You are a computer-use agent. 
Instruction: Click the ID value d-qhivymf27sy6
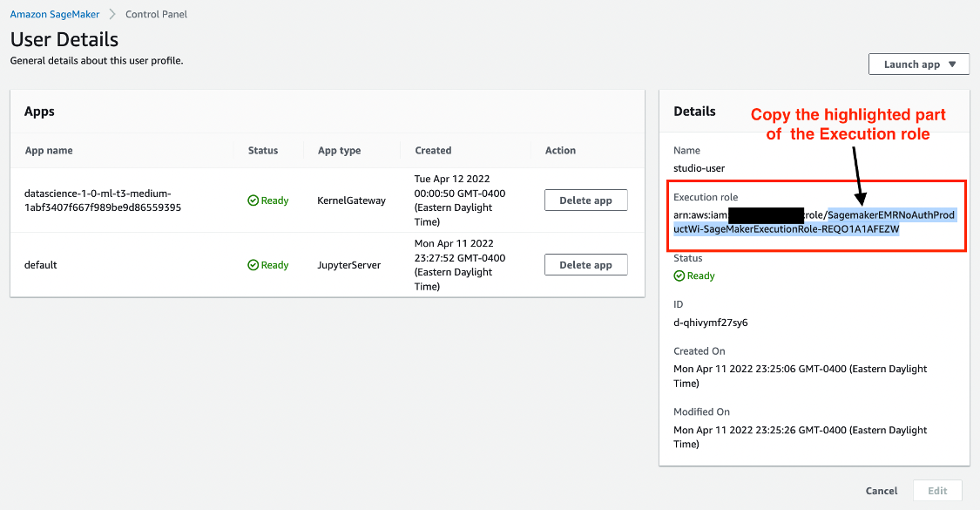tap(710, 323)
